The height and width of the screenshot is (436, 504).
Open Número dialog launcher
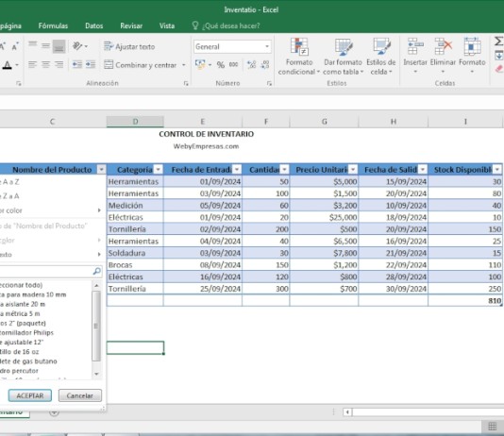tap(269, 84)
